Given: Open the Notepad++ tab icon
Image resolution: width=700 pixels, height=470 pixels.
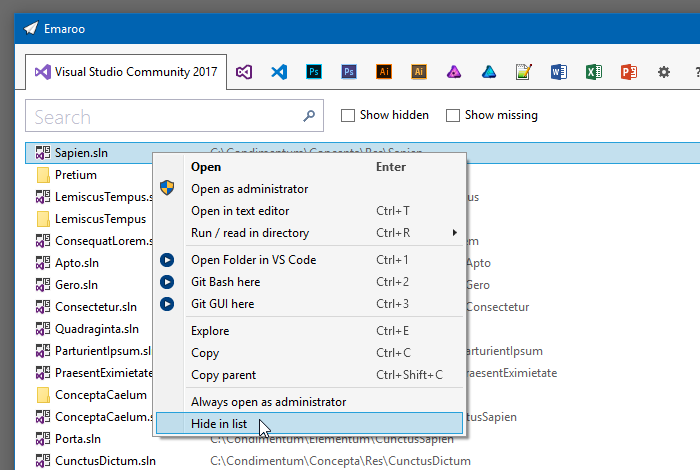Looking at the screenshot, I should [x=524, y=72].
